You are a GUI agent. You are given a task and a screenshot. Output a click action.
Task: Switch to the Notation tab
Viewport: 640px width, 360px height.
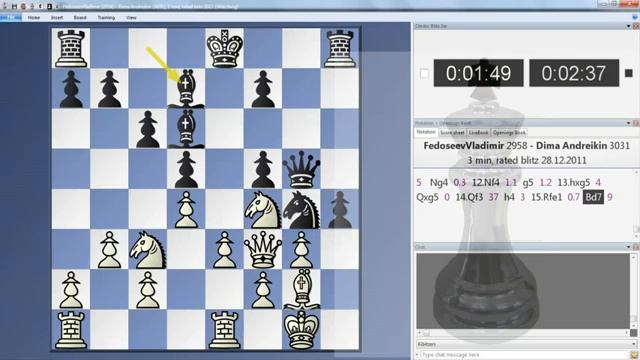click(x=426, y=132)
